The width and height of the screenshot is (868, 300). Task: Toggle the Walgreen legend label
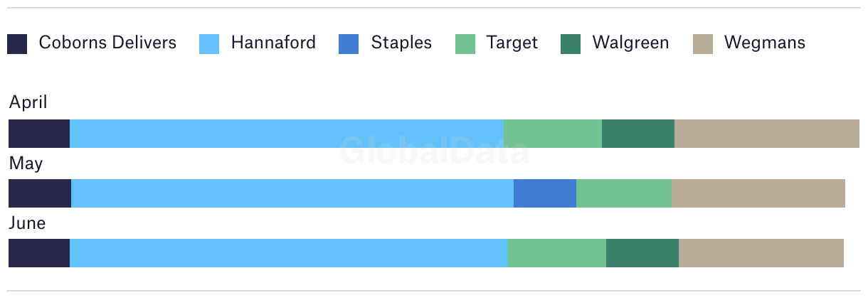630,43
